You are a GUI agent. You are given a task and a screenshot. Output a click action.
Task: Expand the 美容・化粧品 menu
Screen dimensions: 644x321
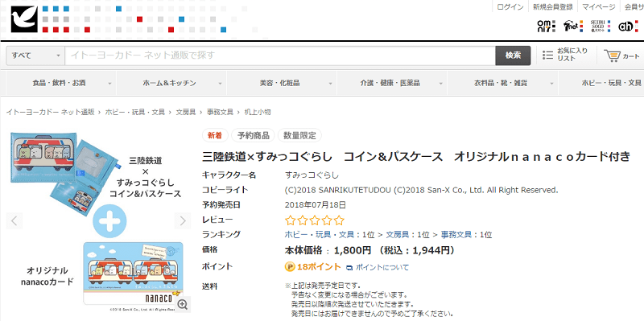coord(282,84)
